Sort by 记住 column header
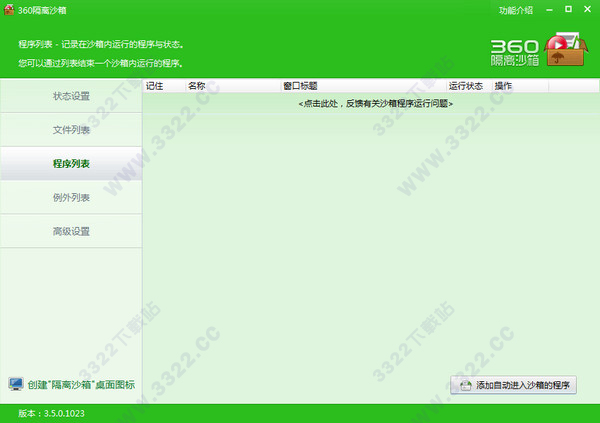Viewport: 600px width, 423px height. 164,86
